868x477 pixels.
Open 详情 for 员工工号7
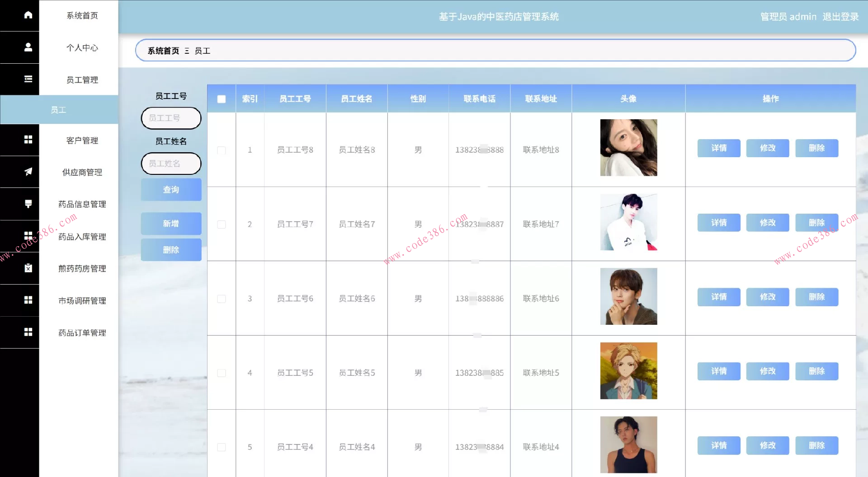(x=719, y=223)
